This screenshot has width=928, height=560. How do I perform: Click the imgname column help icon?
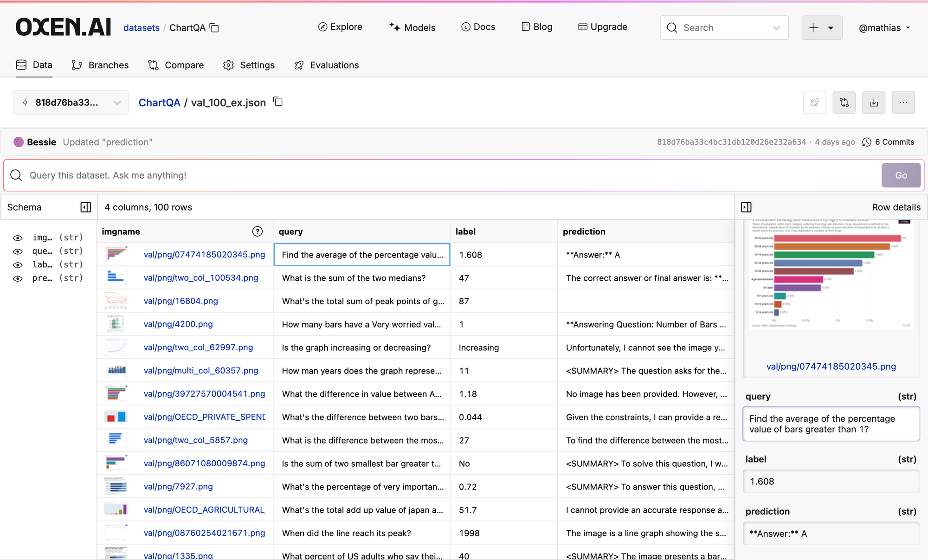coord(258,232)
